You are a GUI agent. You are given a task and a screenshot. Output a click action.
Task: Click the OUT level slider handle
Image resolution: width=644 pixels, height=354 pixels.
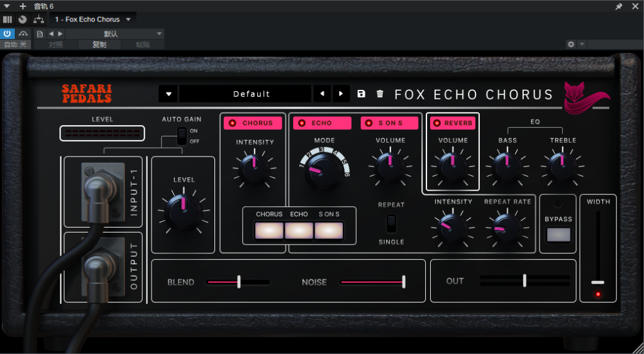(x=525, y=280)
